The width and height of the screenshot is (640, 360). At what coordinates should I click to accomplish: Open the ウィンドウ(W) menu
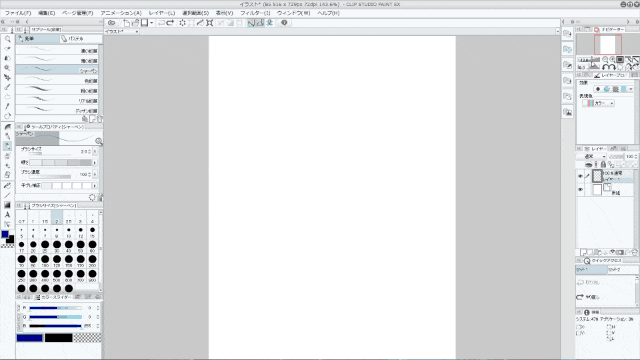(x=293, y=13)
